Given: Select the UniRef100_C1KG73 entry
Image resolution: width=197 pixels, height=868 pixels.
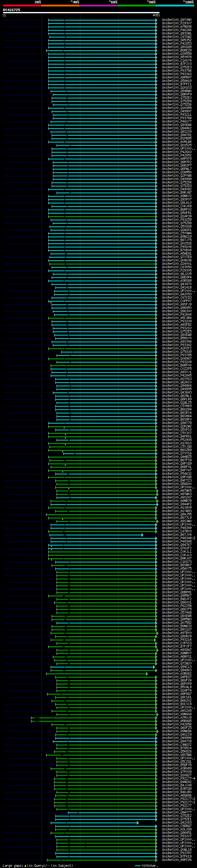Looking at the screenshot, I should click(177, 562).
